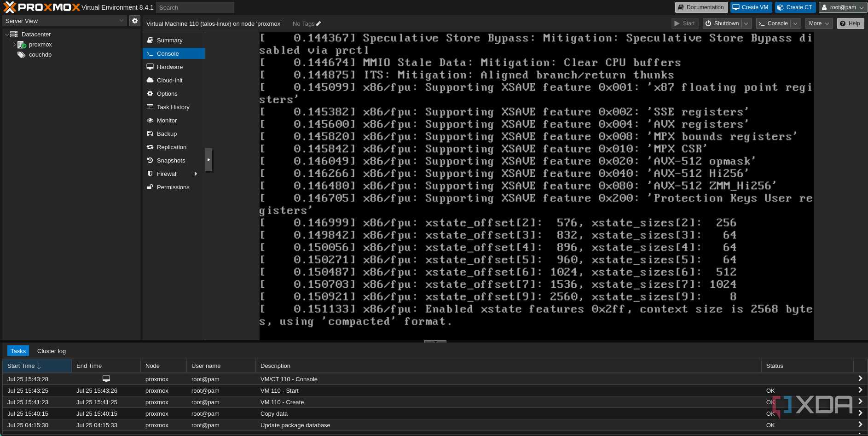
Task: Click the Task History list icon
Action: tap(150, 107)
